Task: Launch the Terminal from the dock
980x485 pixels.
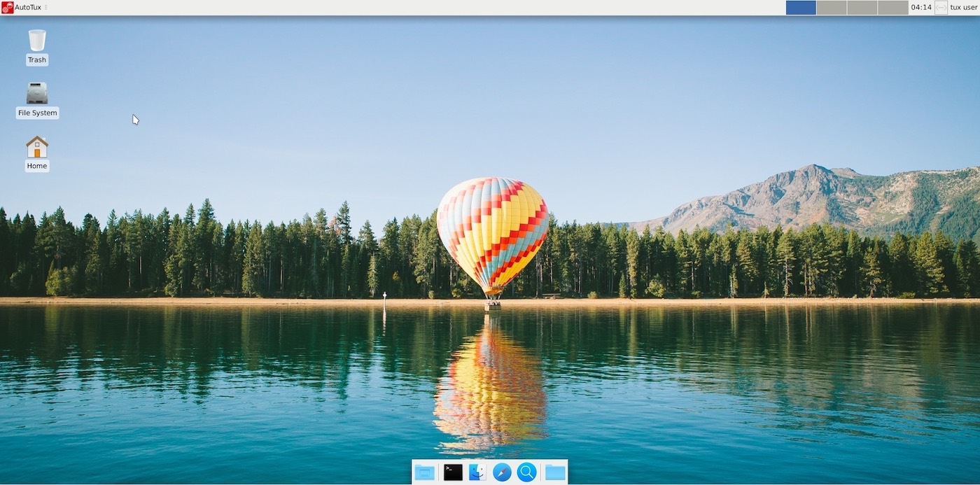Action: click(x=453, y=472)
